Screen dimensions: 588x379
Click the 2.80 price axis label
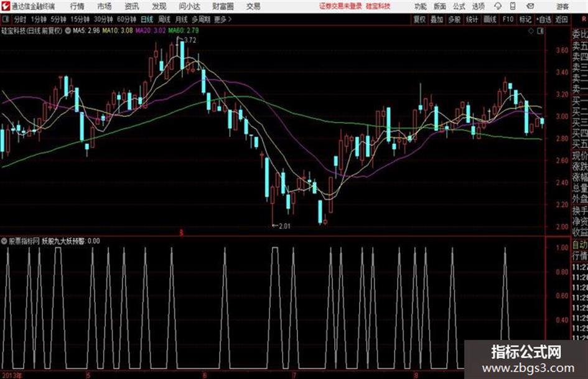(x=562, y=138)
